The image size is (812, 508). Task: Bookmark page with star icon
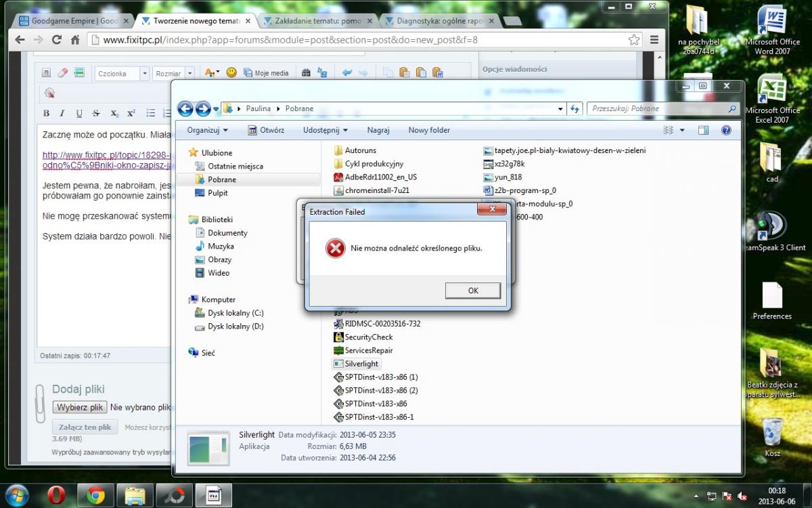click(633, 40)
